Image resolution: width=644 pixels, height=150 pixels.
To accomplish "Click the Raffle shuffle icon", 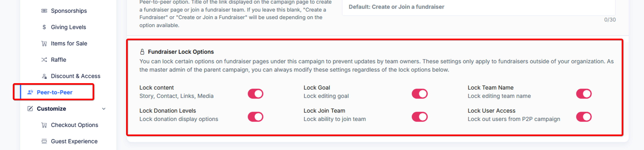I will click(44, 59).
